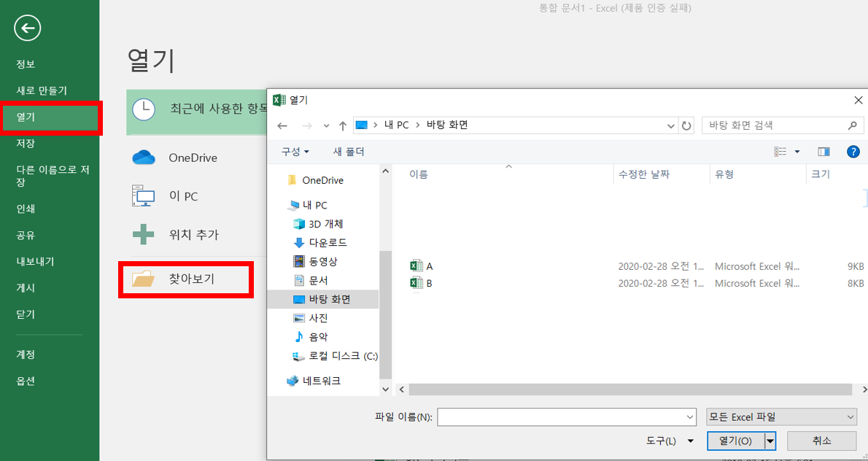
Task: Refresh the folder view
Action: coord(686,125)
